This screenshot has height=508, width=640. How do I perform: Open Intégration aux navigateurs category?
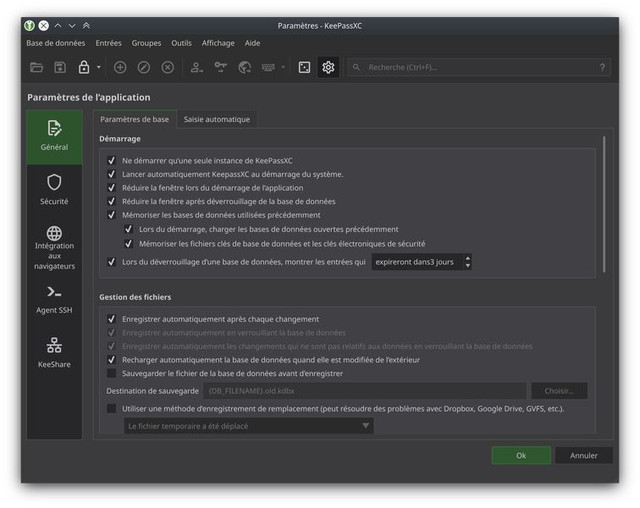tap(54, 248)
